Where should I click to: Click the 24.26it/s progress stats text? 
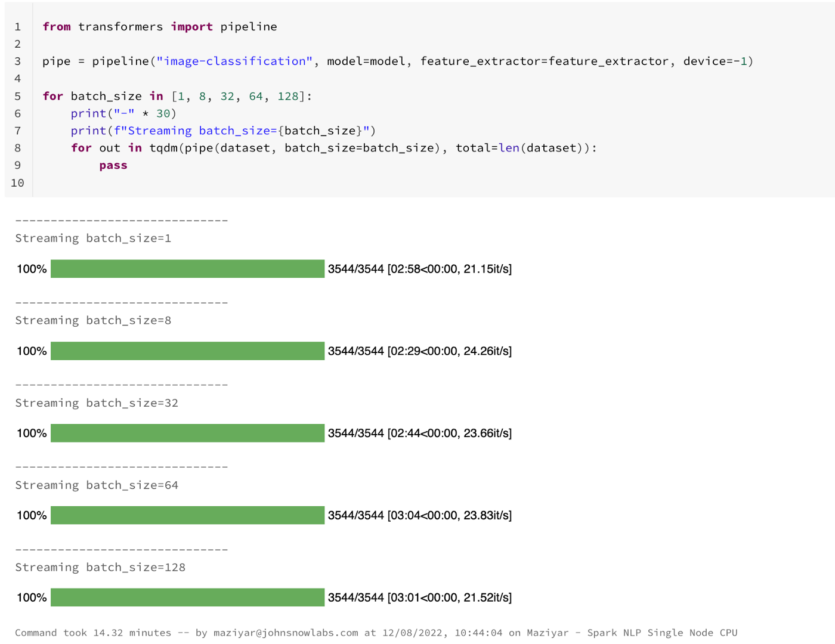click(487, 351)
